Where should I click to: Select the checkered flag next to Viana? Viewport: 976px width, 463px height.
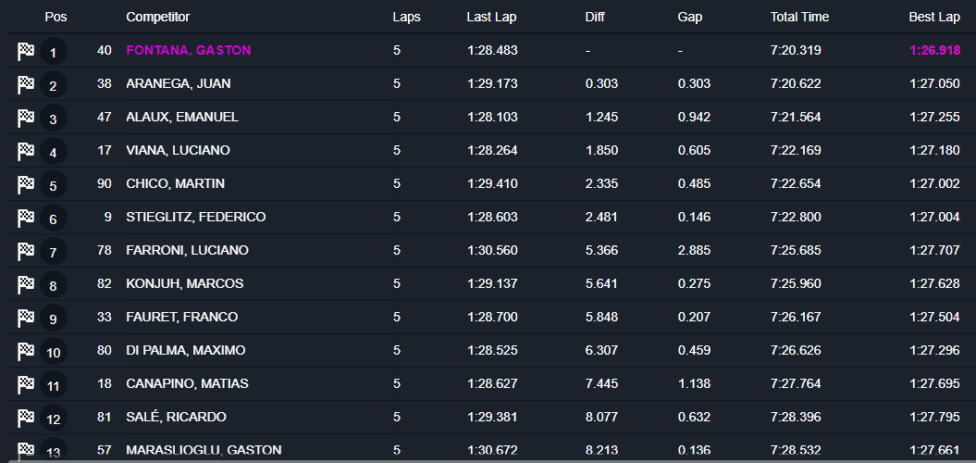tap(26, 151)
